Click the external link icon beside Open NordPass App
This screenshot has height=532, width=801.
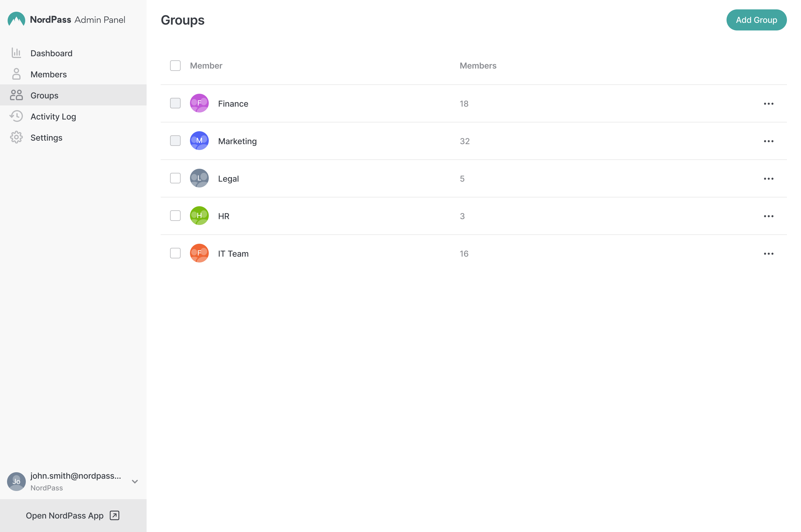click(x=114, y=515)
